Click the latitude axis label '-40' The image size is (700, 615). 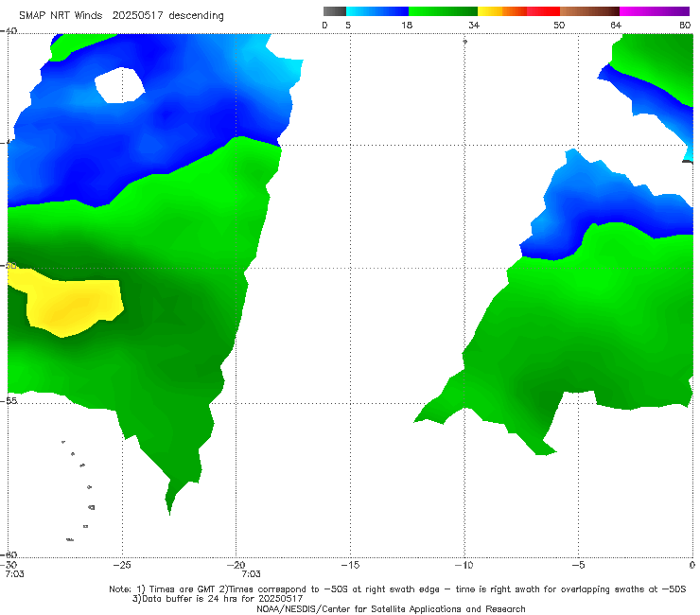9,31
